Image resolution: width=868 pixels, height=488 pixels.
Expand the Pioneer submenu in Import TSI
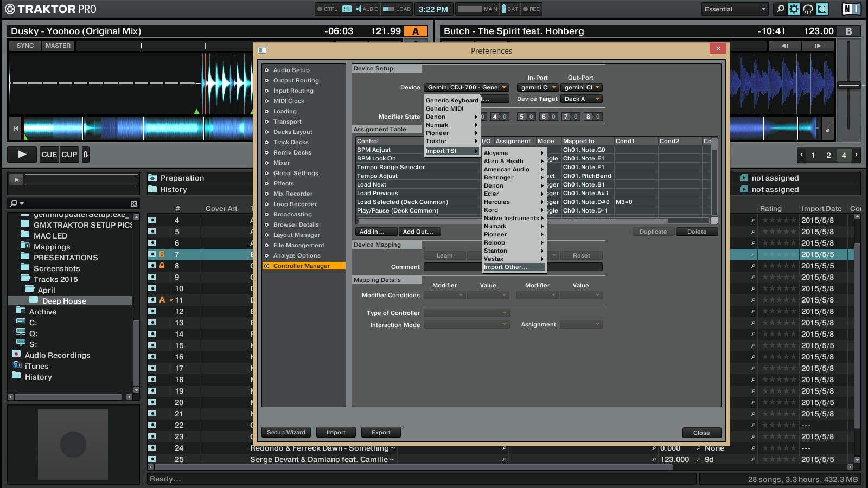pyautogui.click(x=514, y=234)
